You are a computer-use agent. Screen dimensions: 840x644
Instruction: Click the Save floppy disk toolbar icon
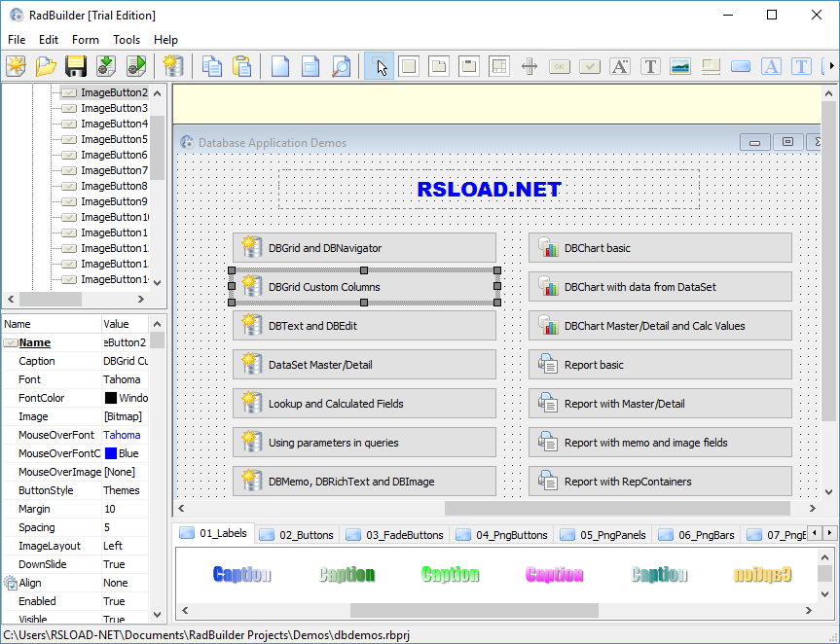[76, 66]
